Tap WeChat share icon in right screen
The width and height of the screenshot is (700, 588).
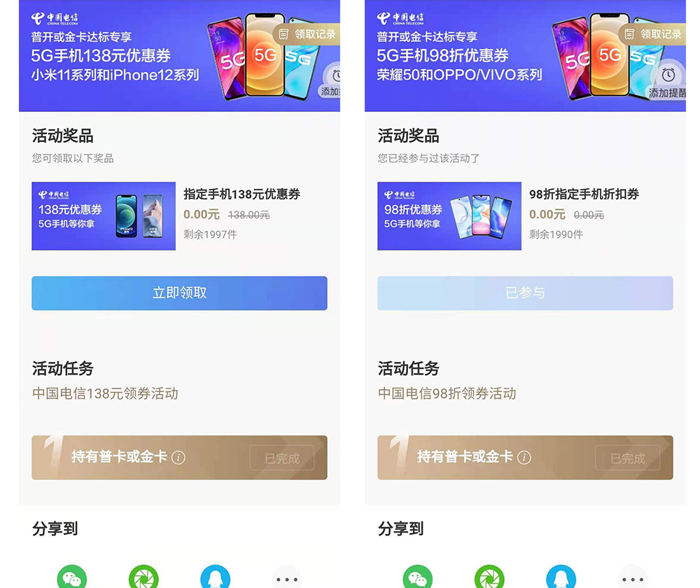point(417,577)
